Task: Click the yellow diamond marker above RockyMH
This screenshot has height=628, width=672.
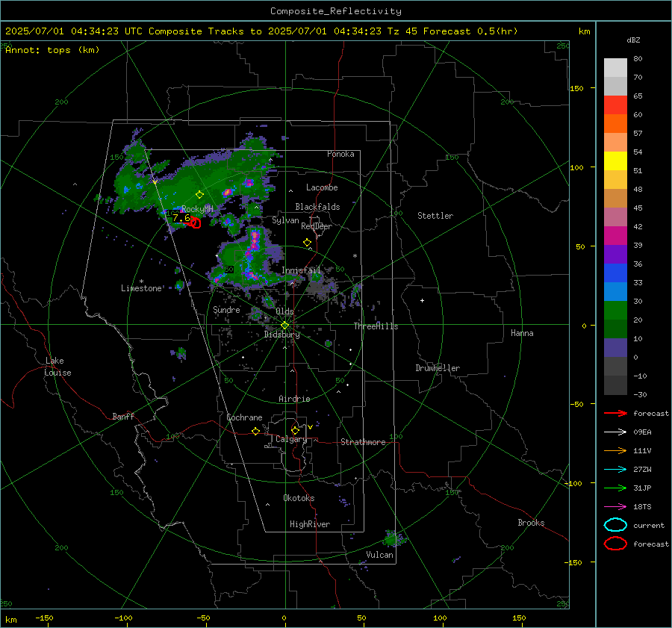Action: (199, 195)
